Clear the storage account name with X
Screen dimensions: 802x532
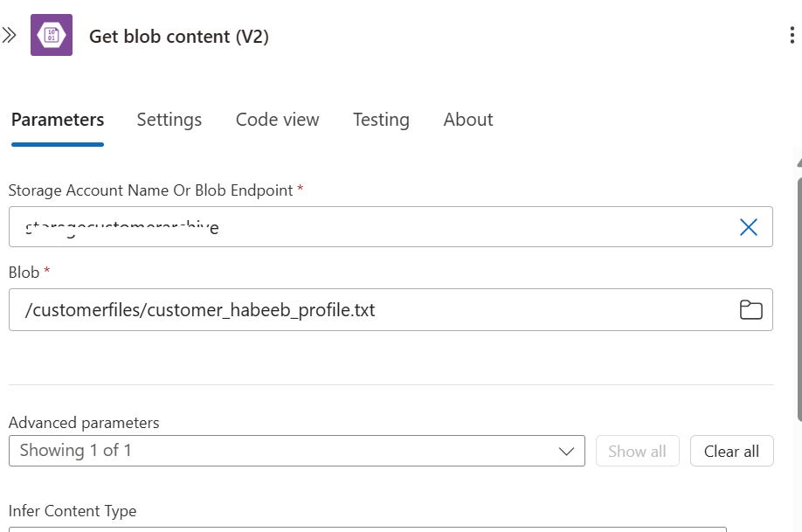coord(749,227)
